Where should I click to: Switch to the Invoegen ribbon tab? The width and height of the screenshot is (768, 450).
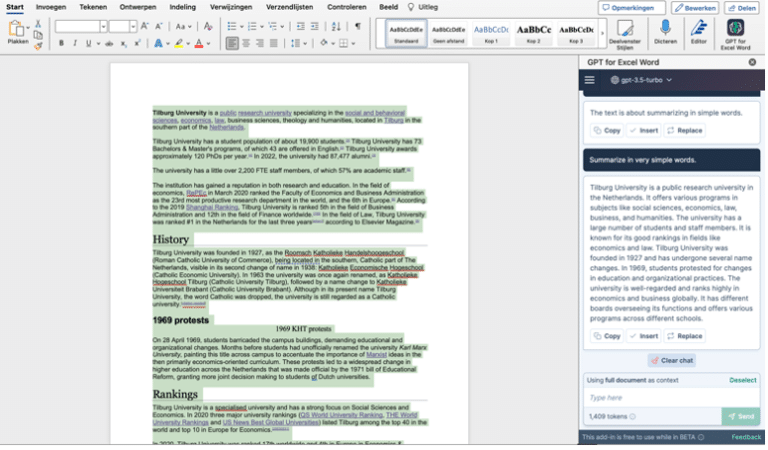pyautogui.click(x=50, y=7)
